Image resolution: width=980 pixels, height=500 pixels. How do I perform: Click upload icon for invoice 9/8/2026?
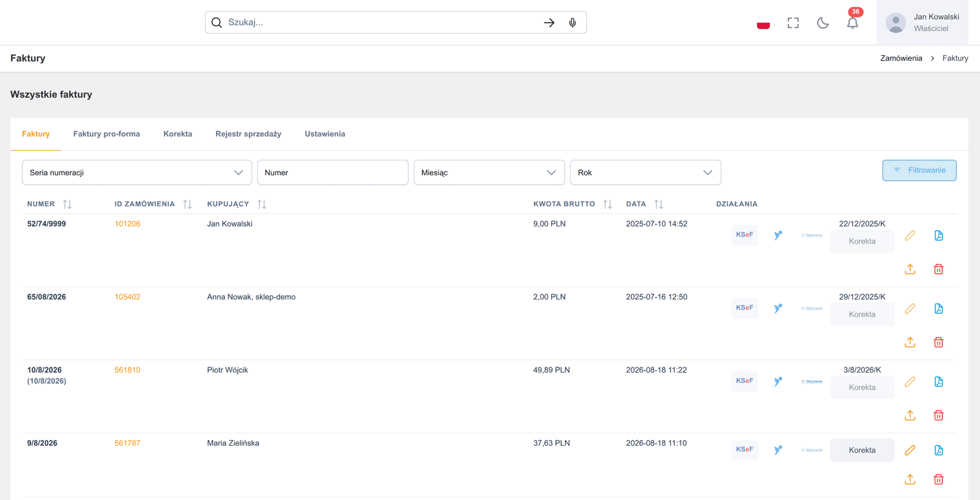click(910, 480)
